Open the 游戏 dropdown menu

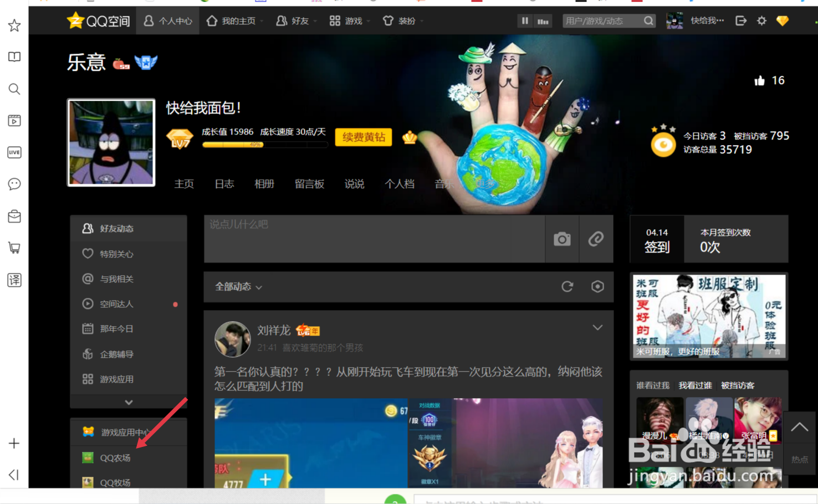click(350, 21)
